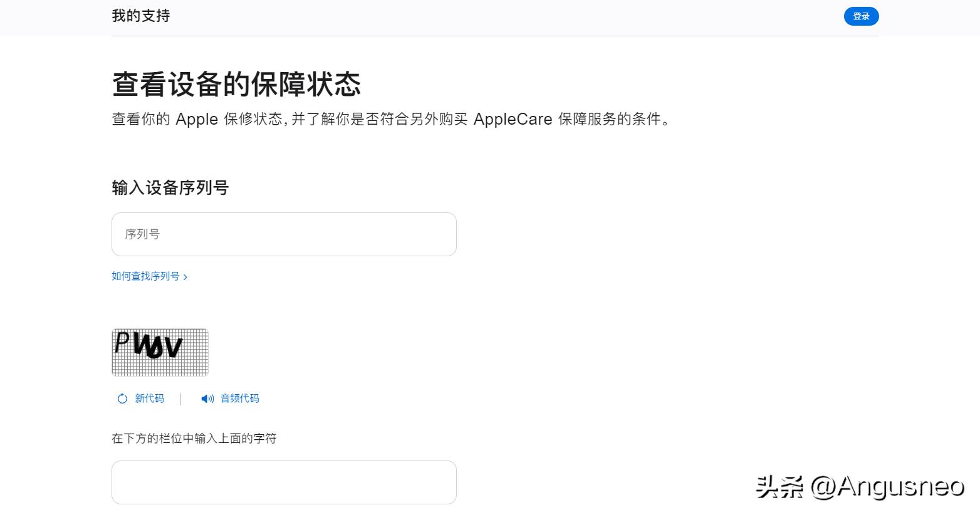
Task: Play the audio CAPTCHA via the sound icon
Action: pyautogui.click(x=207, y=398)
